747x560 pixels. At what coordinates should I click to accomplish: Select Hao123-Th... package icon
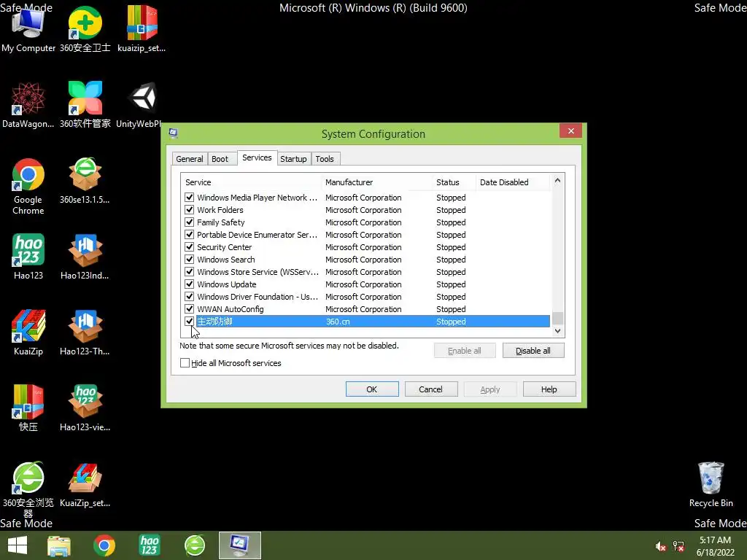(x=85, y=332)
